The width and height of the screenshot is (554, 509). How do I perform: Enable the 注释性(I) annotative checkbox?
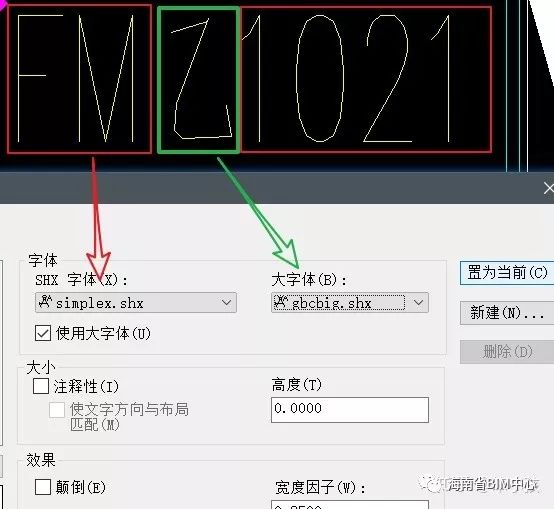41,386
